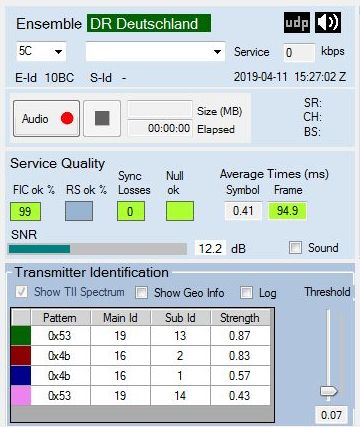This screenshot has width=360, height=427.
Task: Enable the Log checkbox
Action: pyautogui.click(x=246, y=292)
